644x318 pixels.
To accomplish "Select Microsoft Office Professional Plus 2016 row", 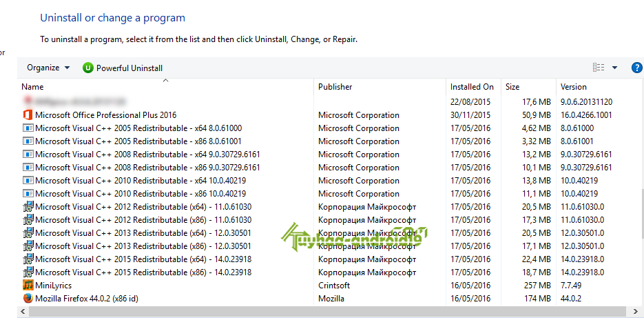I will (331, 115).
